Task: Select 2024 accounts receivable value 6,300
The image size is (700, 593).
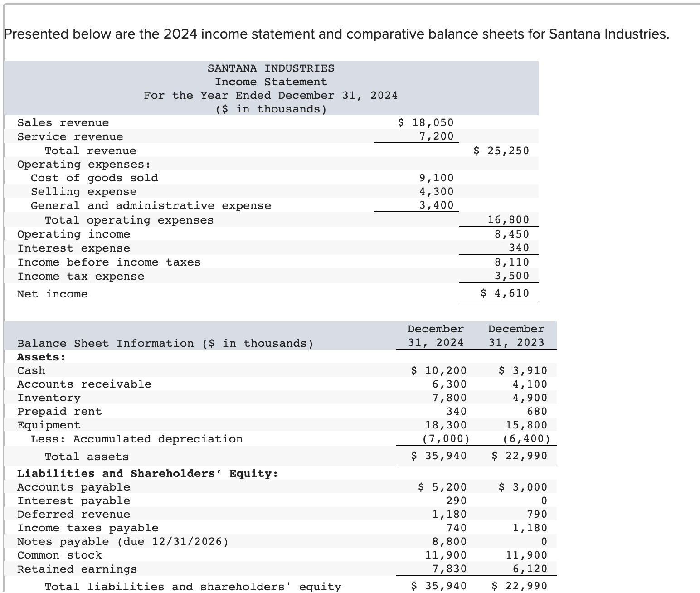Action: (449, 384)
